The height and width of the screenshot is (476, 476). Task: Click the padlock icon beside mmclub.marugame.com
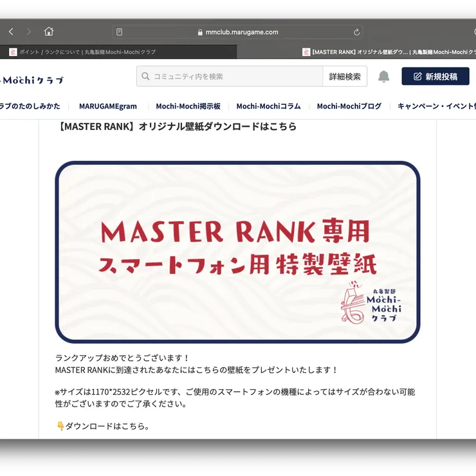pyautogui.click(x=200, y=32)
